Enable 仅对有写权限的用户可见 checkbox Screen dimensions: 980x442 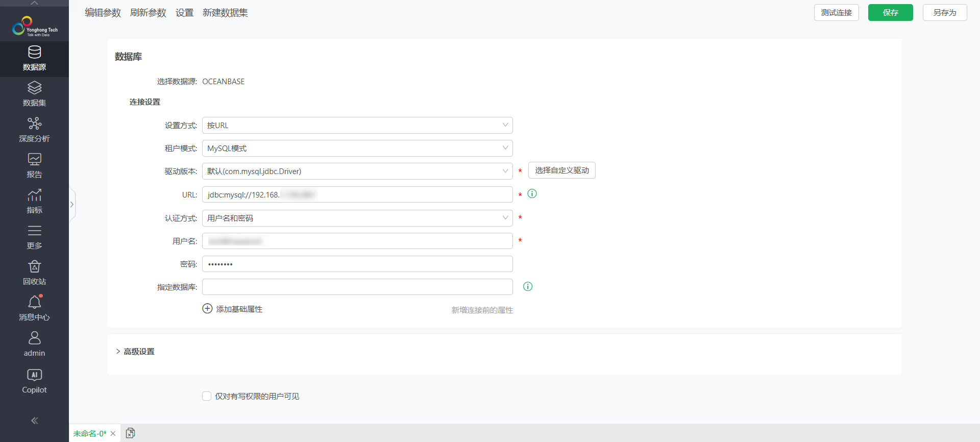pos(207,396)
